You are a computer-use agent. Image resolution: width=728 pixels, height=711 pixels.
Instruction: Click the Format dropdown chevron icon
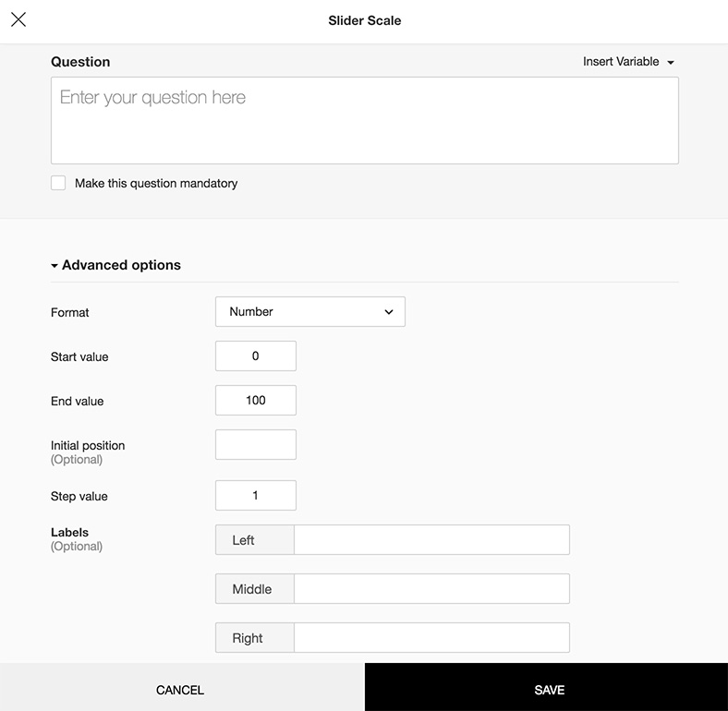[389, 312]
